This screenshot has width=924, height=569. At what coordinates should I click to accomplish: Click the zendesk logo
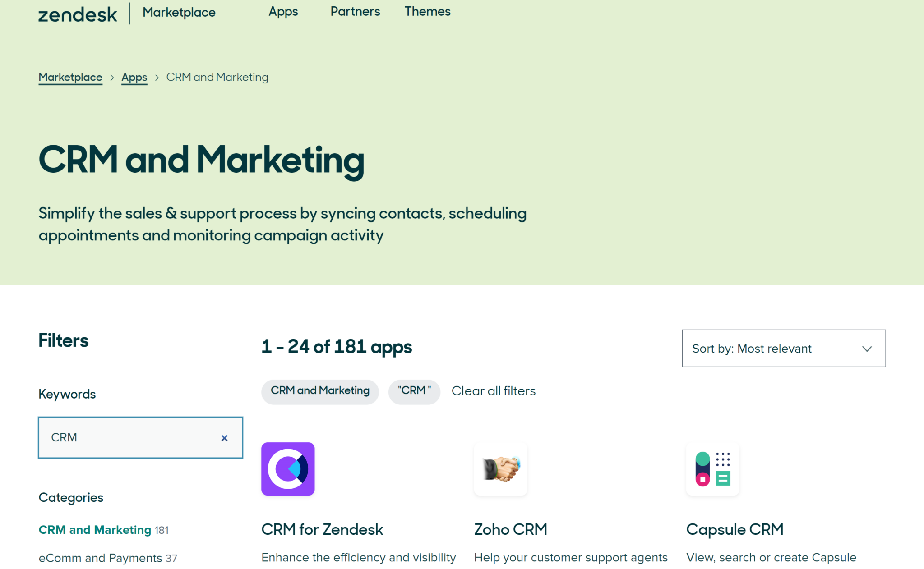pos(78,14)
